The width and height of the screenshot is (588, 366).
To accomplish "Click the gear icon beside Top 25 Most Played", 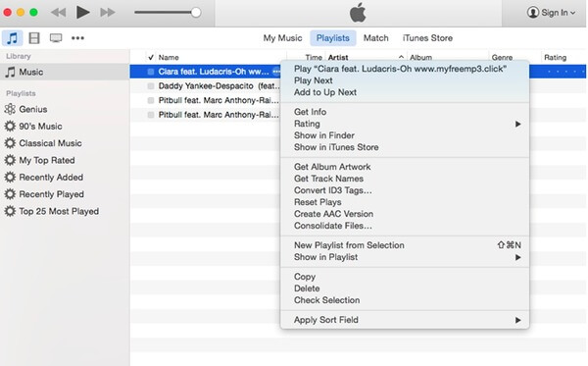I will pos(10,211).
